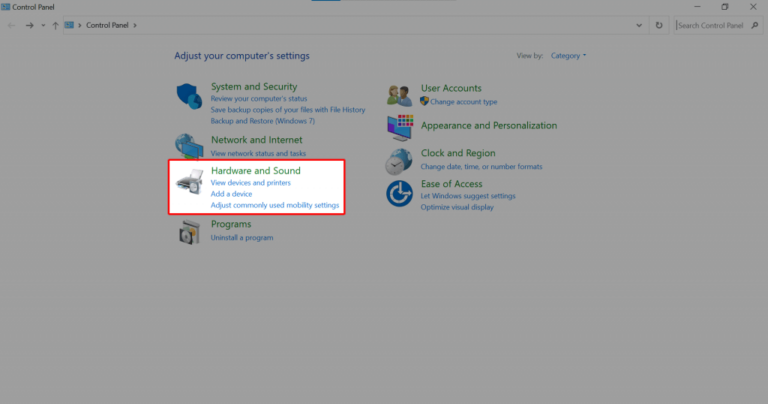Screen dimensions: 768x404
Task: Focus the Search Control Panel field
Action: click(712, 25)
